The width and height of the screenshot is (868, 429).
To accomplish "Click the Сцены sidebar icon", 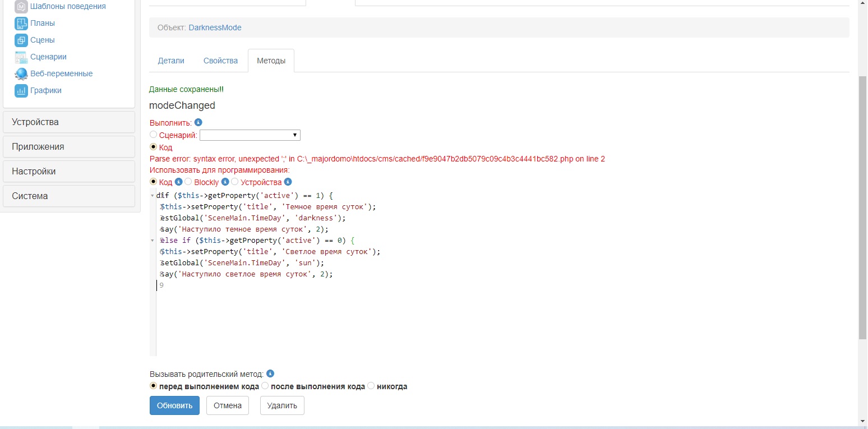I will click(21, 40).
